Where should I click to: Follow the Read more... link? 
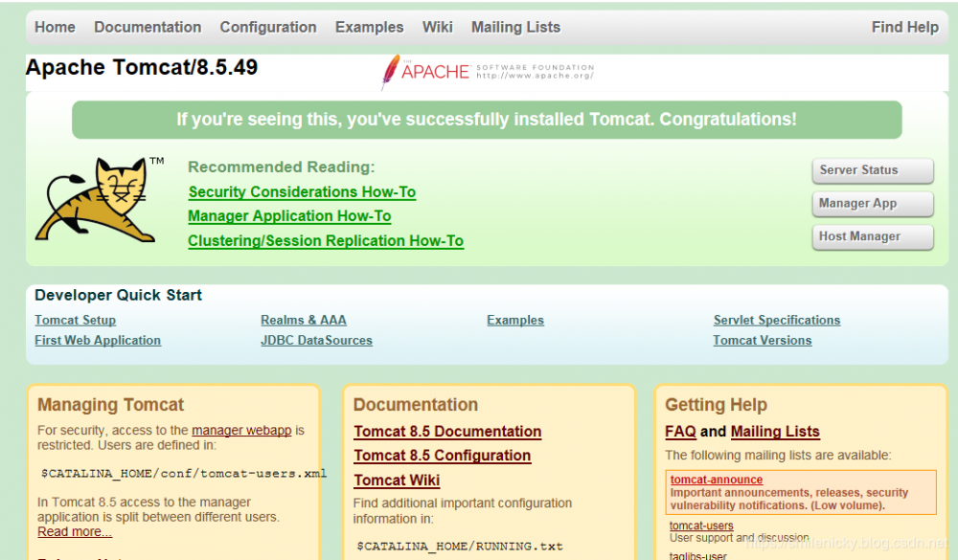pos(75,532)
